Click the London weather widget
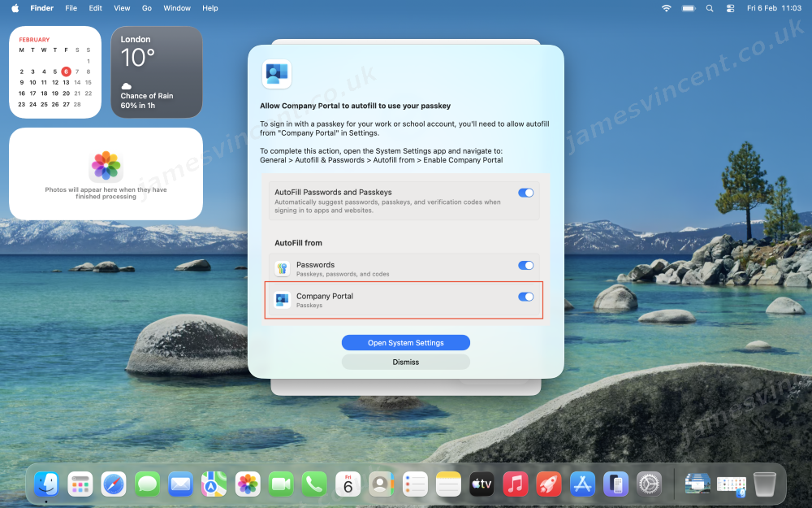 [157, 72]
